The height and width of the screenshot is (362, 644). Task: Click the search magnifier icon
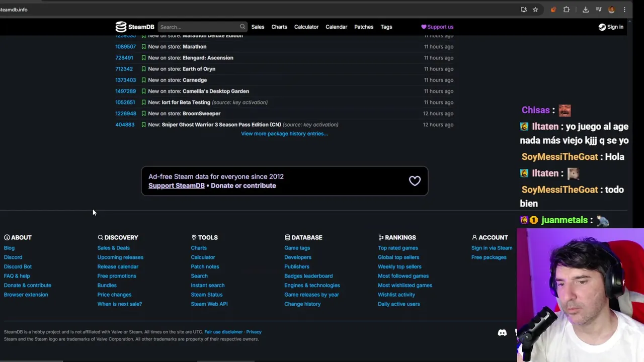point(243,27)
